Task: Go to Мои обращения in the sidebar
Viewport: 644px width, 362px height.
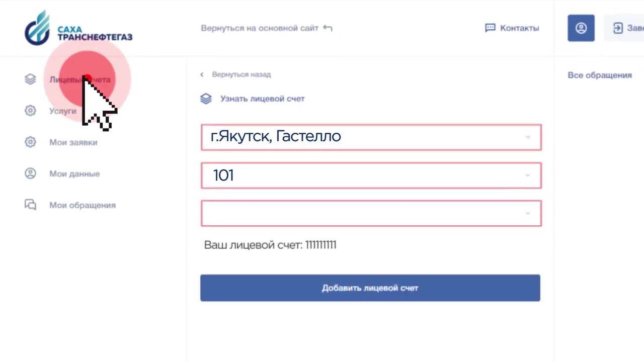Action: click(x=83, y=205)
